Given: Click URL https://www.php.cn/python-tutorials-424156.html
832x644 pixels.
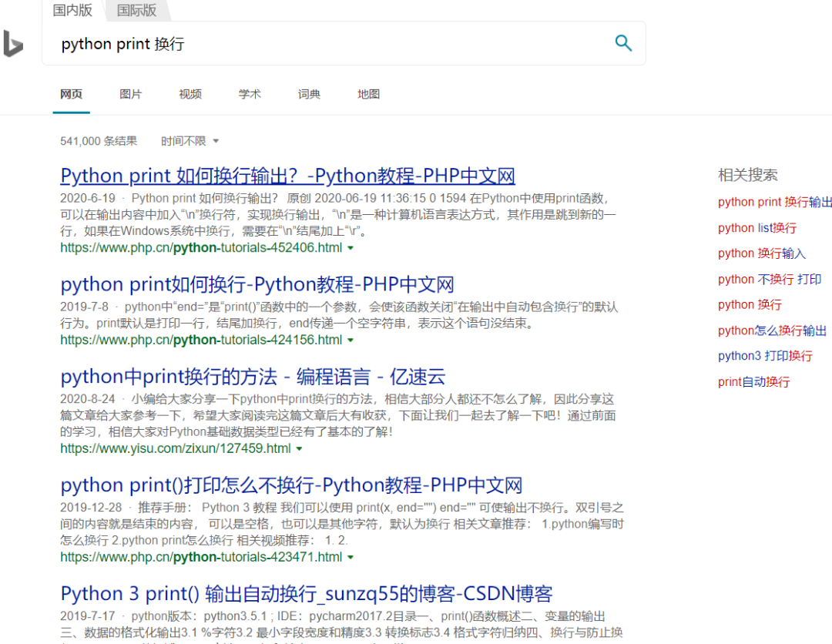Looking at the screenshot, I should tap(201, 340).
